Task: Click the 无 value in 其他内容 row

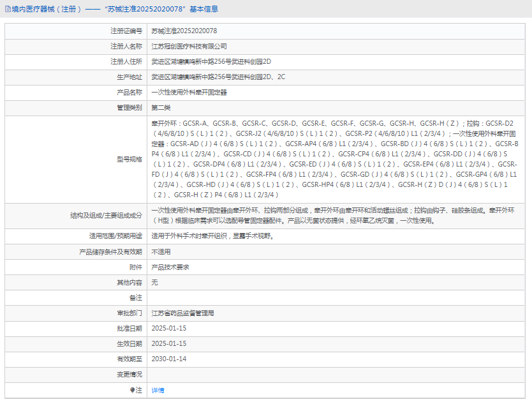Action: click(154, 283)
